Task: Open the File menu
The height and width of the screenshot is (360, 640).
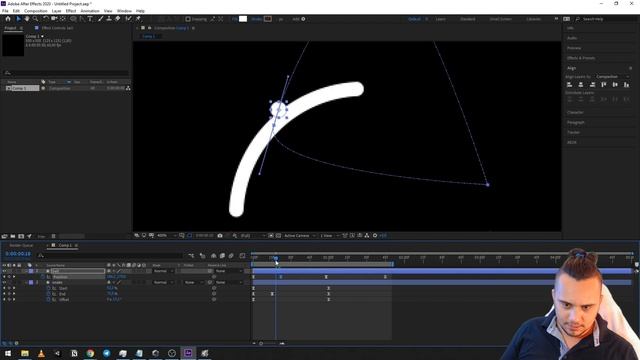Action: (5, 11)
